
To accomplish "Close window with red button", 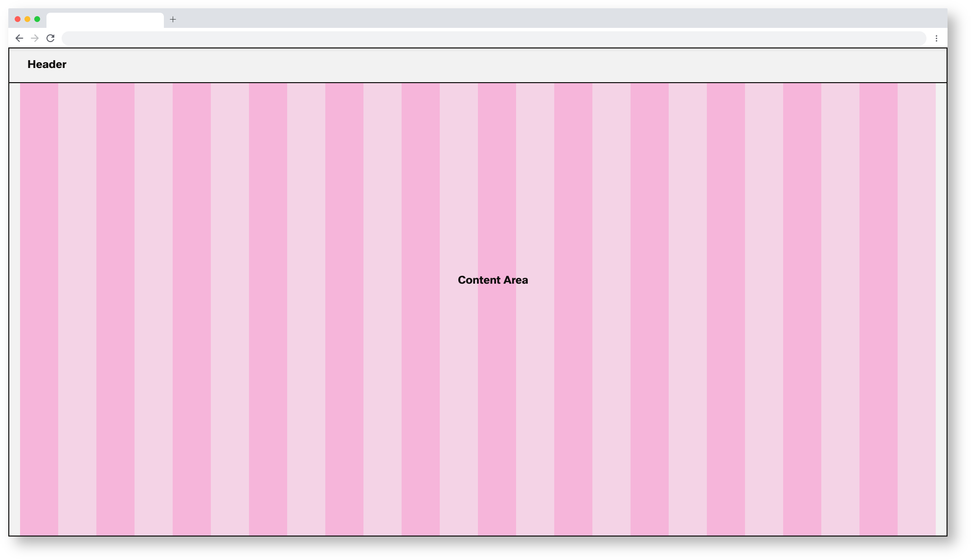I will point(18,19).
